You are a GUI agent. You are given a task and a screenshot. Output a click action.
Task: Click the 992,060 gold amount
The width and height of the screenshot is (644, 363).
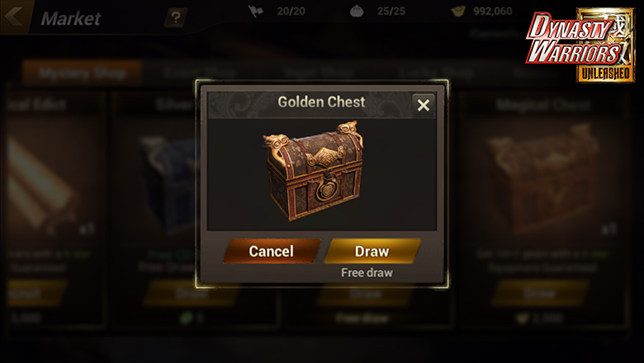(492, 11)
